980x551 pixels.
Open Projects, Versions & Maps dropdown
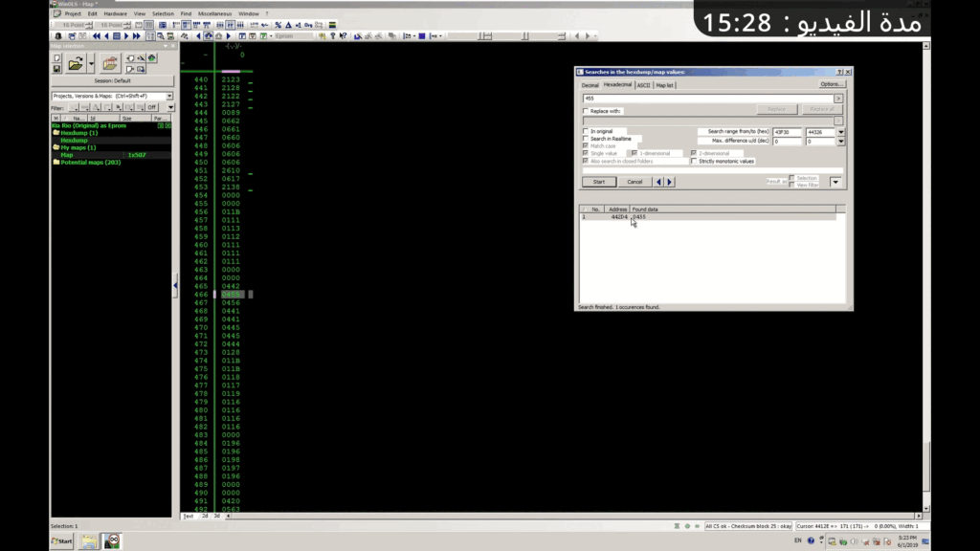169,96
